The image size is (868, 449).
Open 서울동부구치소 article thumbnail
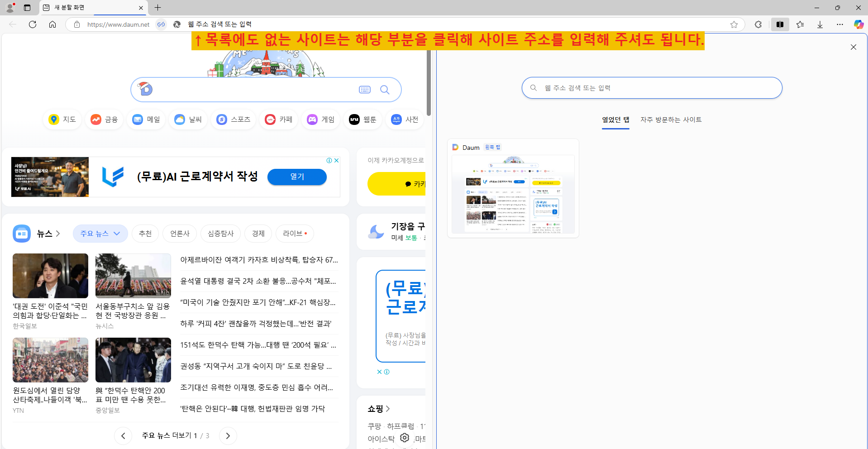(133, 276)
